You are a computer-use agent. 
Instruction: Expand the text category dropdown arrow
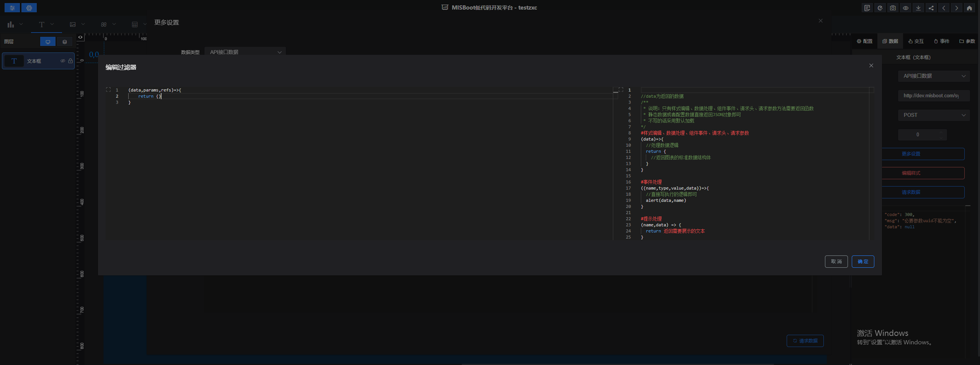(x=52, y=24)
